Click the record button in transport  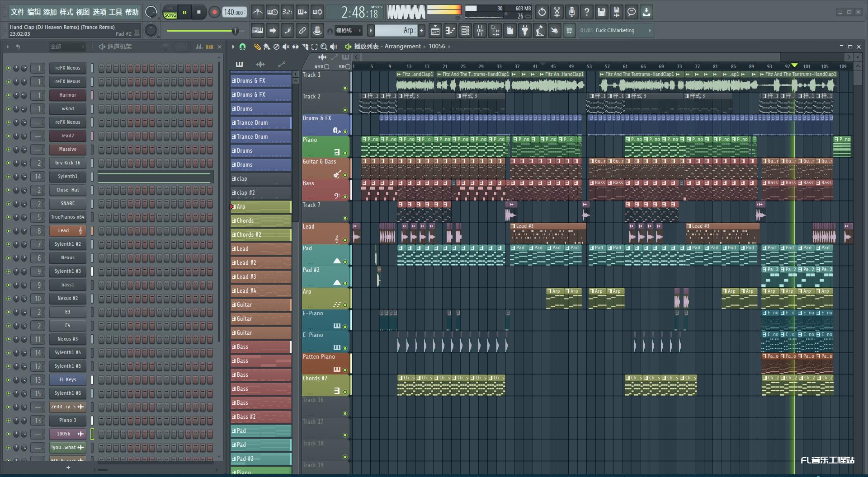click(214, 12)
